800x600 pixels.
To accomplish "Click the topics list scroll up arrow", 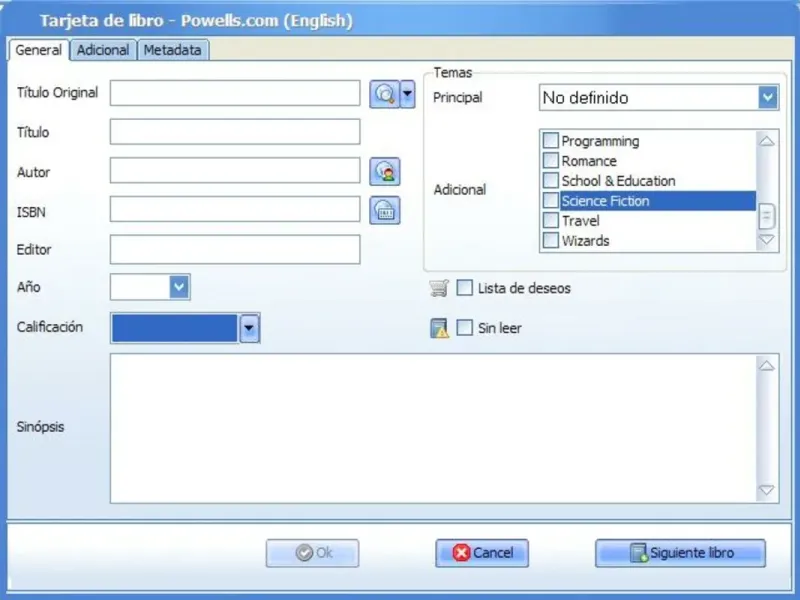I will click(x=766, y=141).
